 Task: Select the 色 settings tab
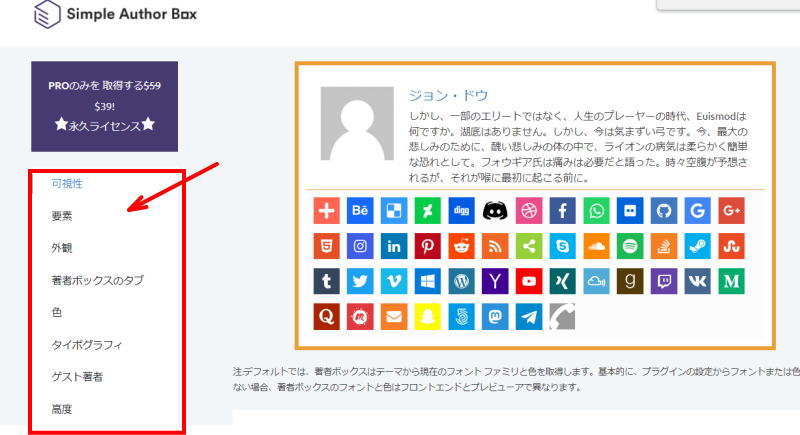57,312
